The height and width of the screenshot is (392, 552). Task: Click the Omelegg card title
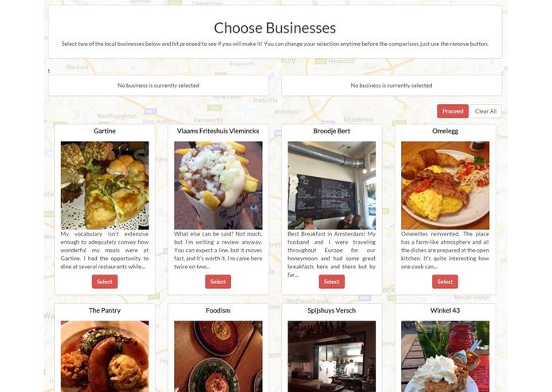pos(445,131)
